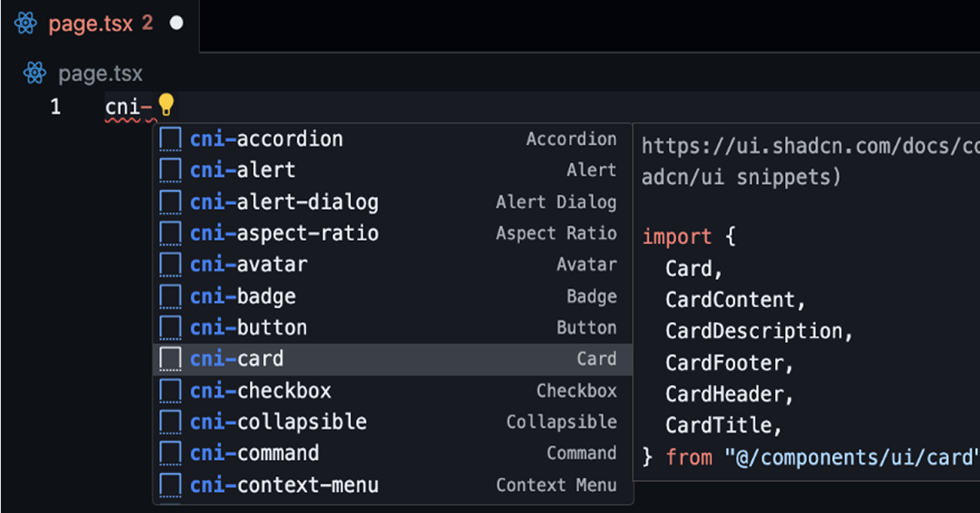Click 'CardDescription,' in the preview panel
The image size is (980, 513).
click(x=759, y=331)
